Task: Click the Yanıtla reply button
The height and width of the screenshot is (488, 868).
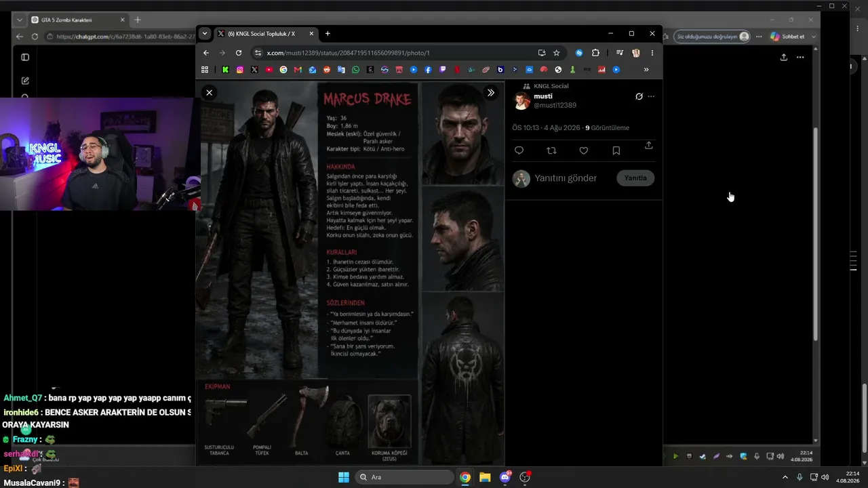Action: pyautogui.click(x=635, y=178)
